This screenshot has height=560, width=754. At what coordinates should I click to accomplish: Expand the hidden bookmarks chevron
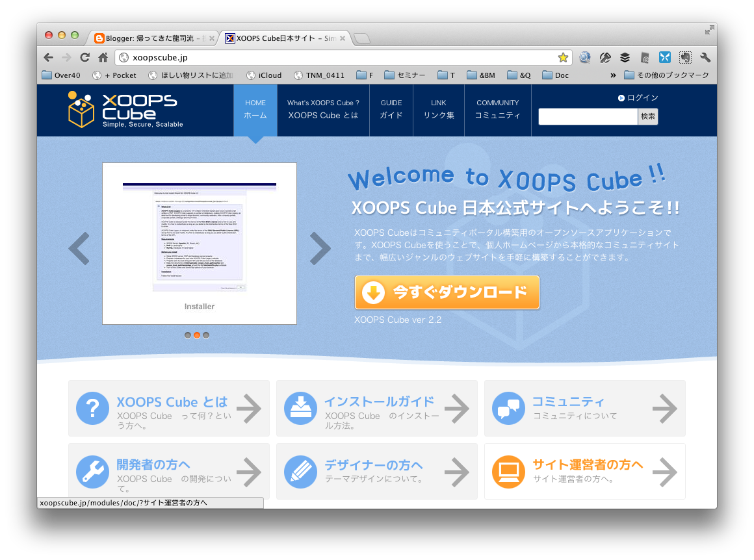click(613, 75)
